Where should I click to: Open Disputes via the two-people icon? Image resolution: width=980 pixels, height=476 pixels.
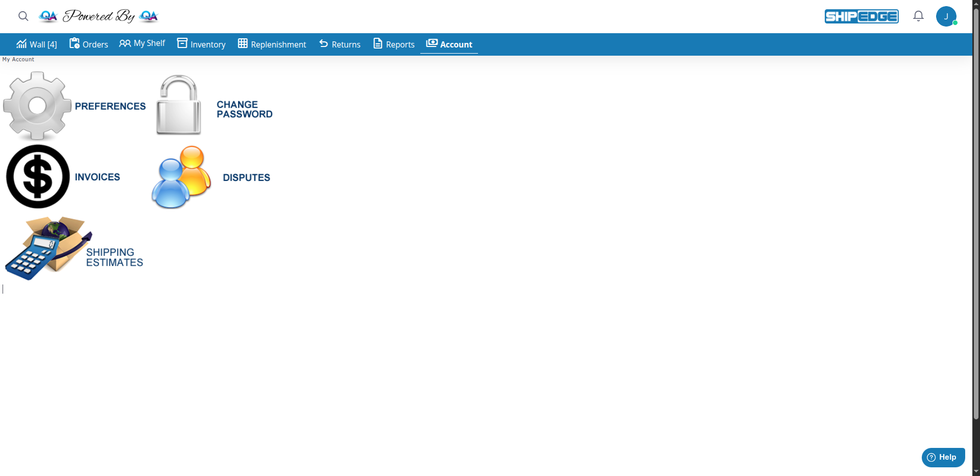(180, 176)
